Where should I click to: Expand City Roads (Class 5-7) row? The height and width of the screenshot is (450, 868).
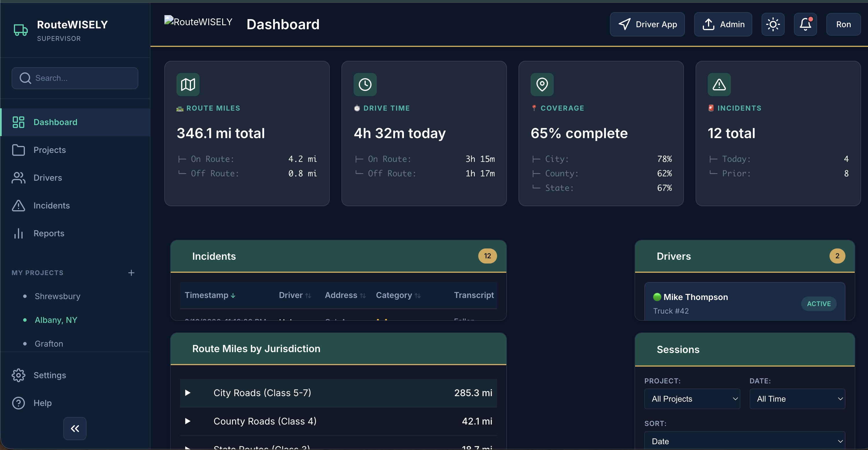pyautogui.click(x=188, y=393)
